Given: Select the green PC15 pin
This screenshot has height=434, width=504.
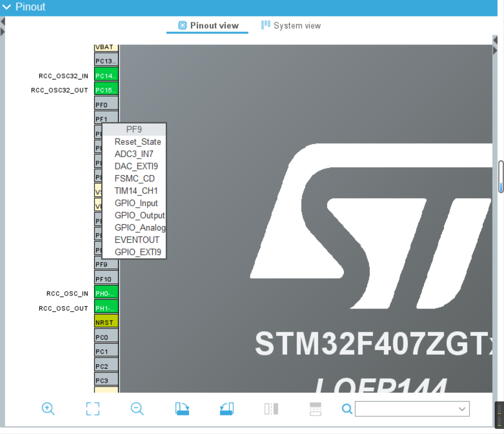Looking at the screenshot, I should (106, 89).
